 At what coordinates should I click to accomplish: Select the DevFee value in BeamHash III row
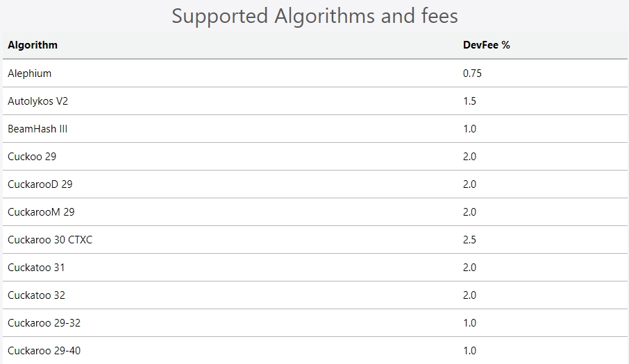click(x=469, y=129)
